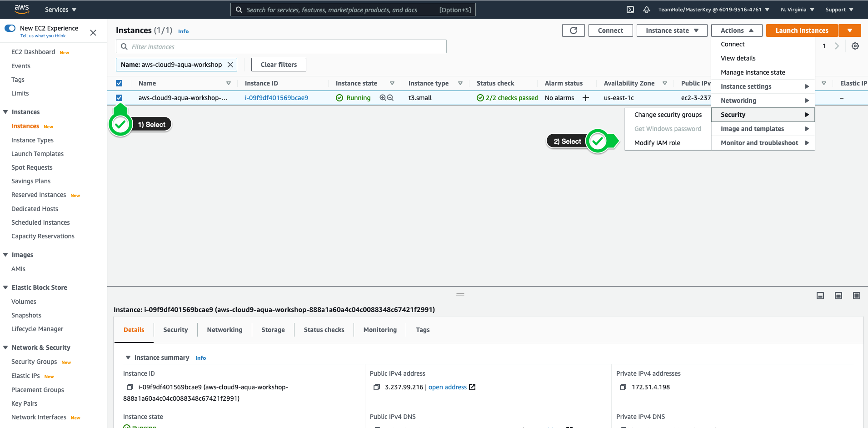Select Modify IAM role menu entry

[x=657, y=143]
